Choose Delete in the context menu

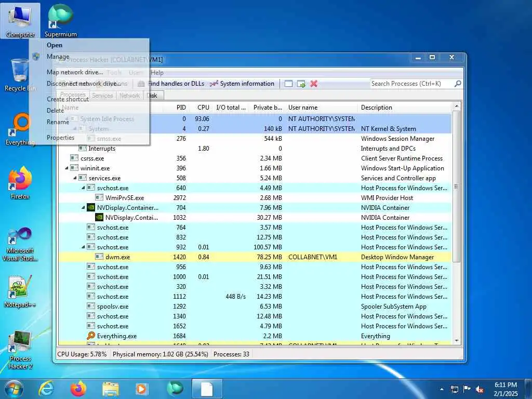click(x=89, y=111)
